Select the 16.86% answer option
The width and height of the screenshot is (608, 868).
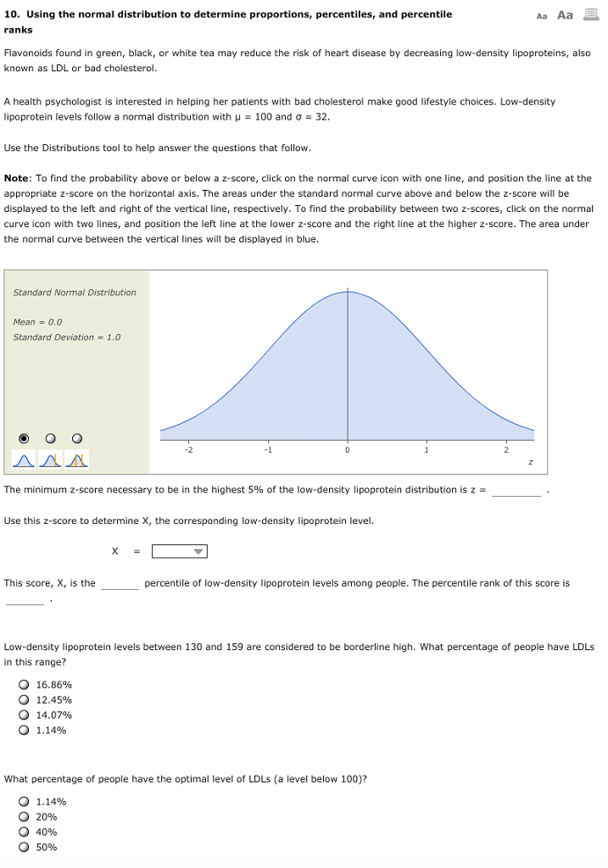[x=24, y=684]
